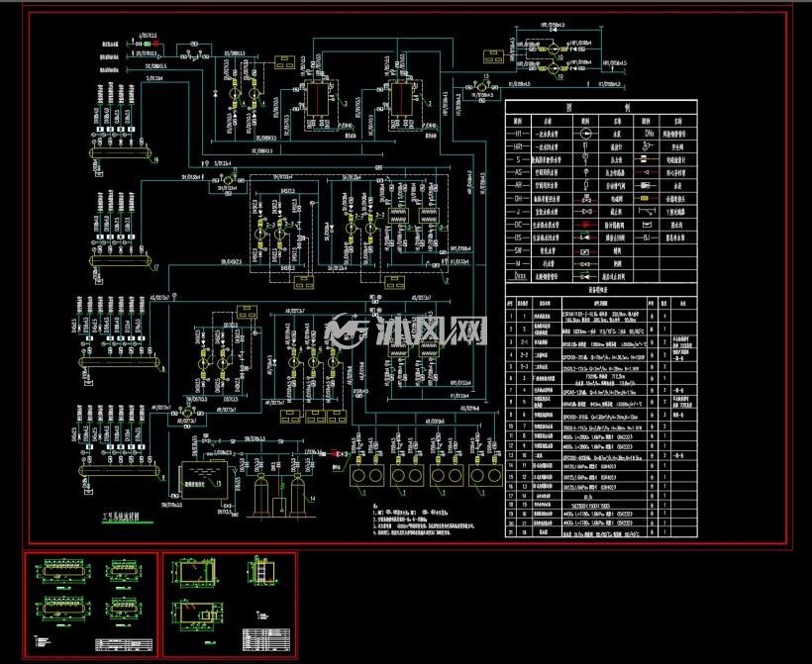This screenshot has width=812, height=664.
Task: Click the DC line symbol in legend
Action: (x=517, y=225)
